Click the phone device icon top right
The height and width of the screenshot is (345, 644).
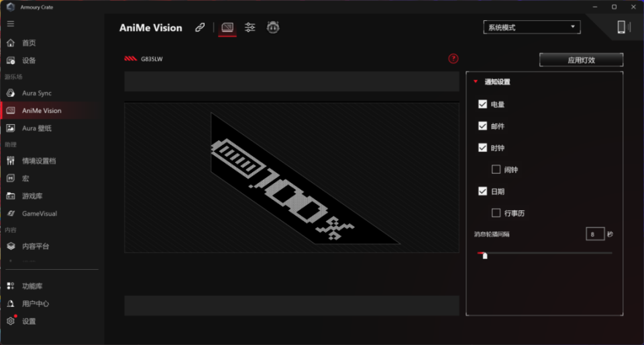[x=621, y=27]
